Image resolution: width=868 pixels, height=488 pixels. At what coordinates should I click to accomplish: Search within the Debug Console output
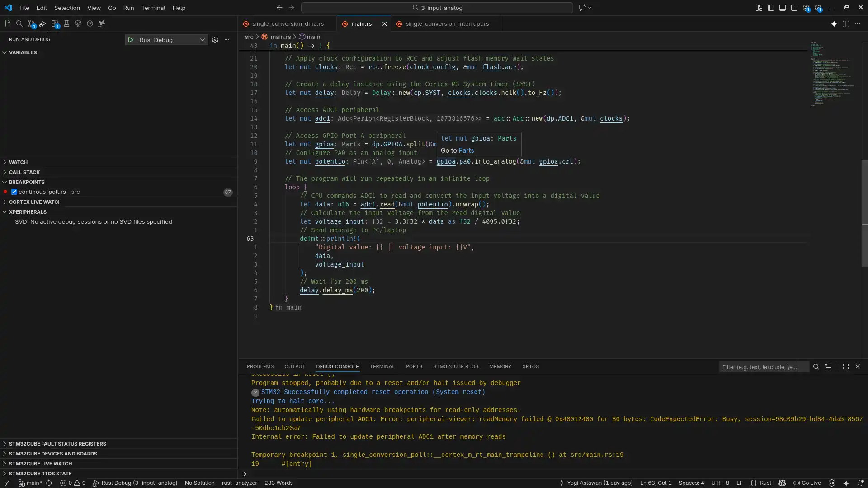point(817,367)
